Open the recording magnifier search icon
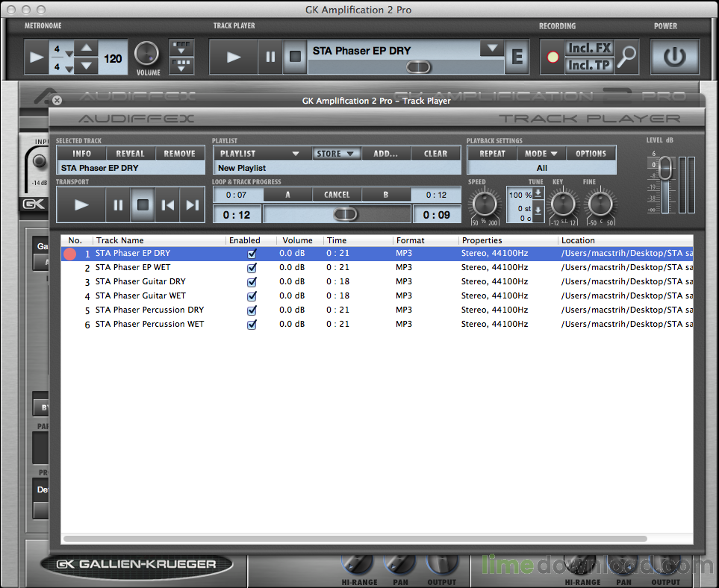This screenshot has width=719, height=588. tap(626, 57)
